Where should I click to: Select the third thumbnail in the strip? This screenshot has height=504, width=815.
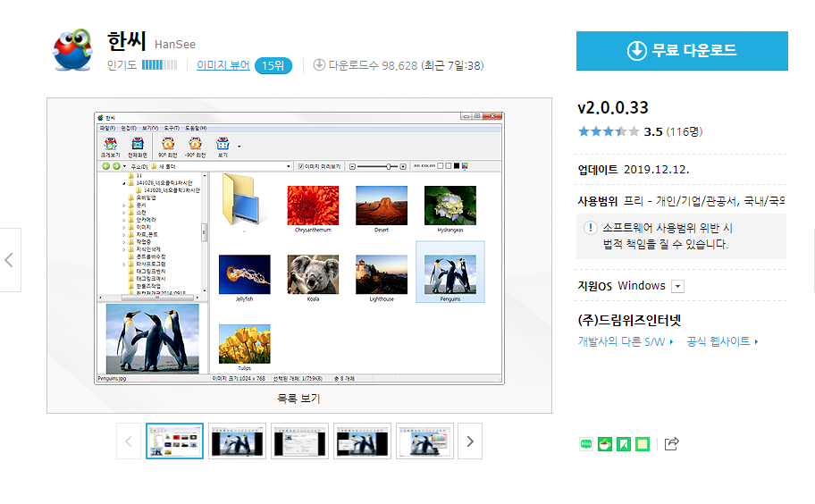click(x=300, y=441)
